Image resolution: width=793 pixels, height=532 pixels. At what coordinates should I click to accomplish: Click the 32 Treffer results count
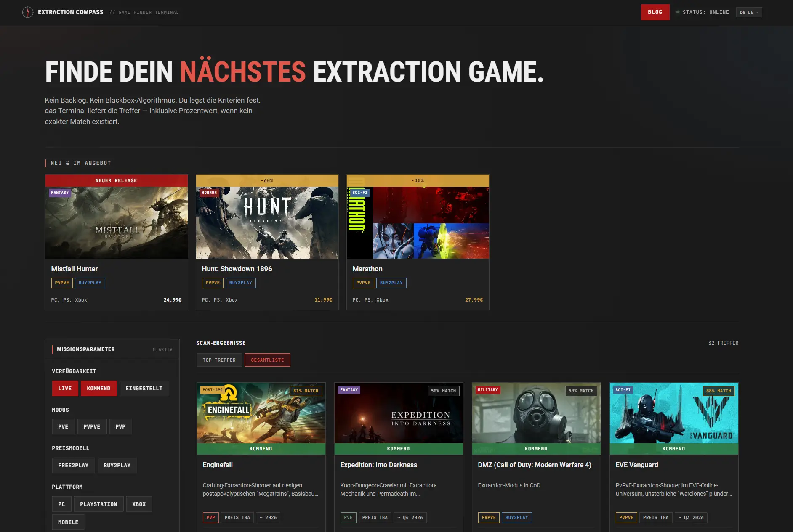[x=723, y=343]
